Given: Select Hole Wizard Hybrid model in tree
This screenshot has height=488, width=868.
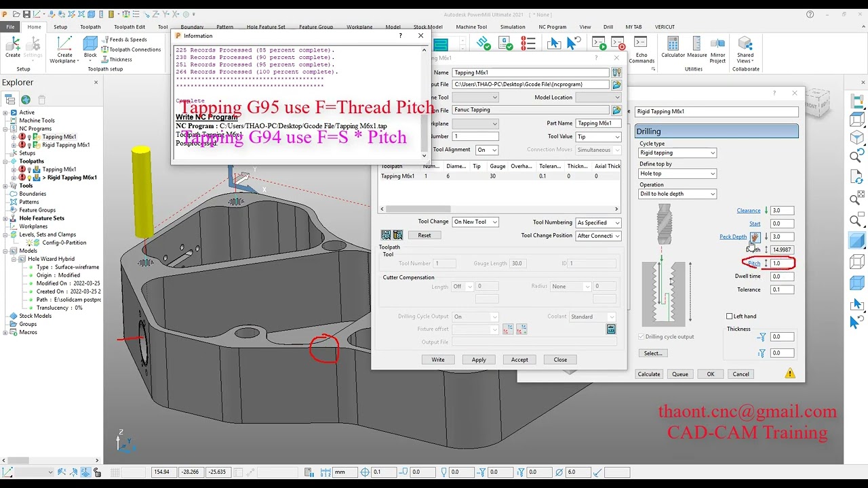Looking at the screenshot, I should coord(52,259).
